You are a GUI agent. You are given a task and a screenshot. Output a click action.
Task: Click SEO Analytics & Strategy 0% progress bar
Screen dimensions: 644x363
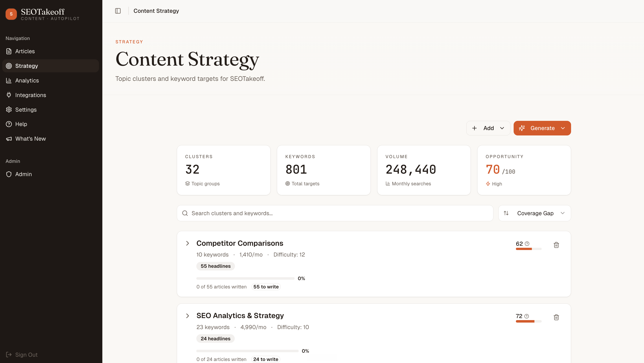point(247,351)
